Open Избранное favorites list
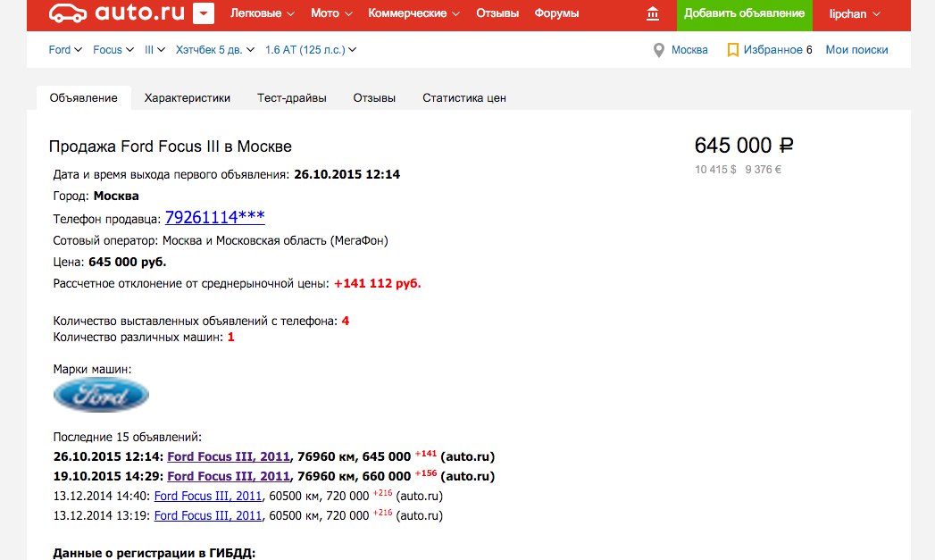The image size is (935, 560). (x=772, y=49)
